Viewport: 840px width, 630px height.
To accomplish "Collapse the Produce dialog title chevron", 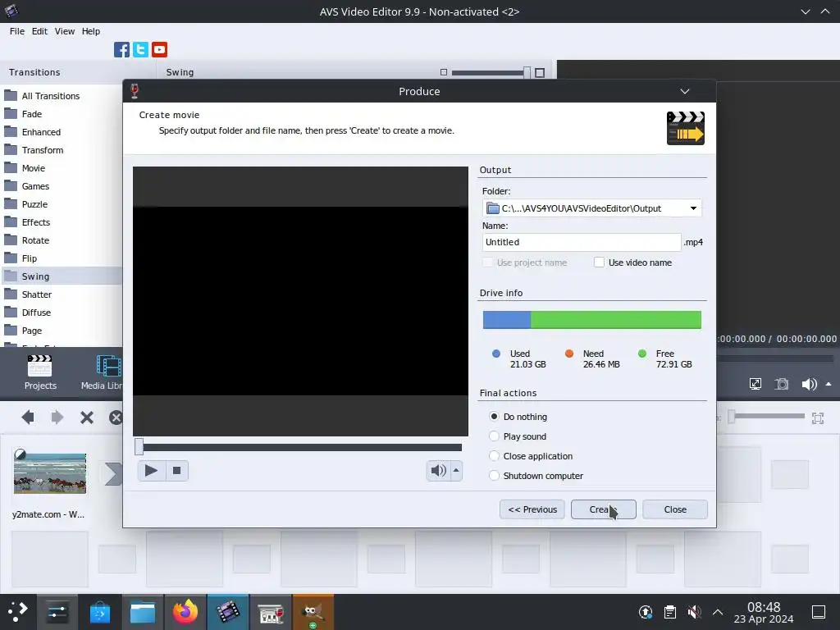I will coord(685,92).
